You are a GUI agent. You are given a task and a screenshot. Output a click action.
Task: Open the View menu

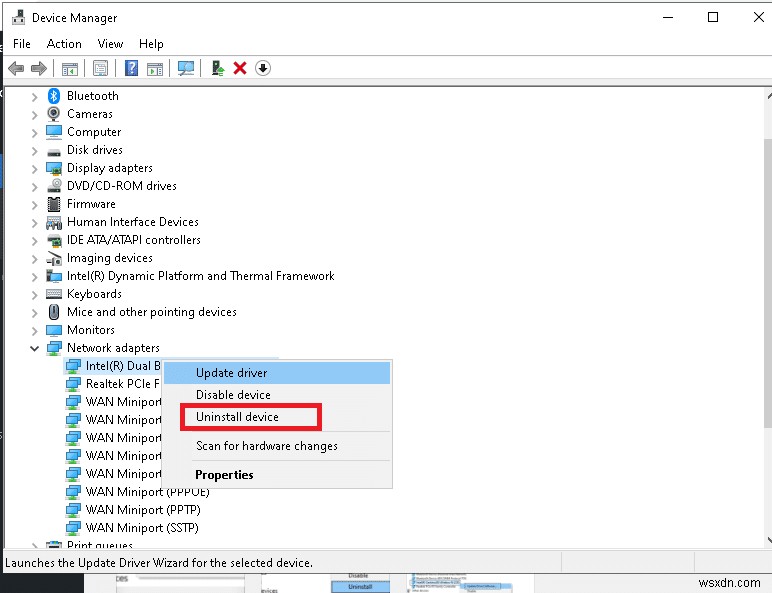click(110, 44)
